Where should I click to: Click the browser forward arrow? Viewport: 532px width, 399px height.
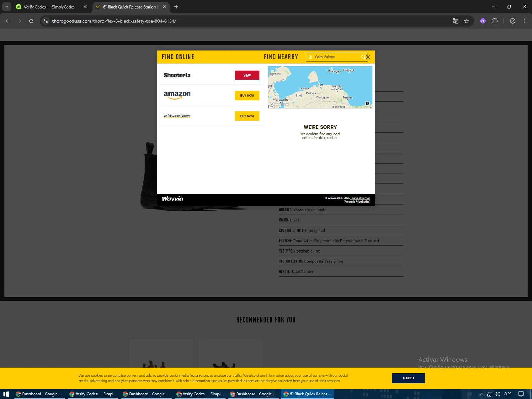tap(19, 21)
